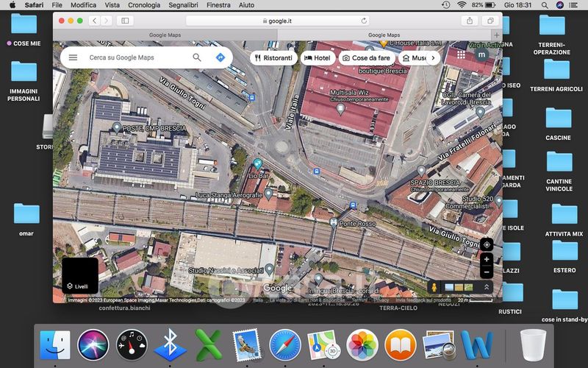Screen dimensions: 588x368
Task: Open the Finestra menu
Action: click(218, 5)
